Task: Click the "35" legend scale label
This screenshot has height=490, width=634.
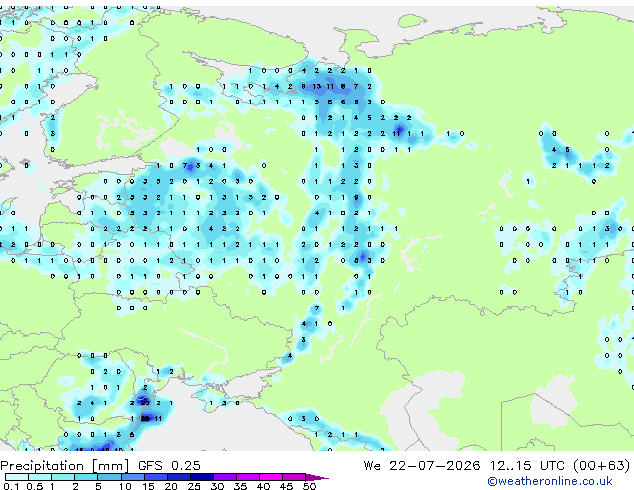Action: click(x=240, y=486)
